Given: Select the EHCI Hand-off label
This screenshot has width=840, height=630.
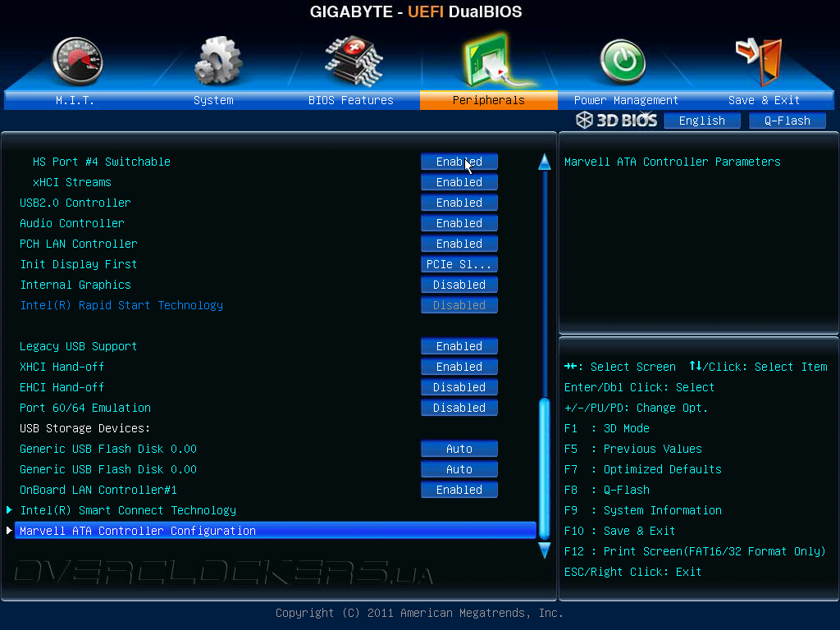Looking at the screenshot, I should (62, 387).
